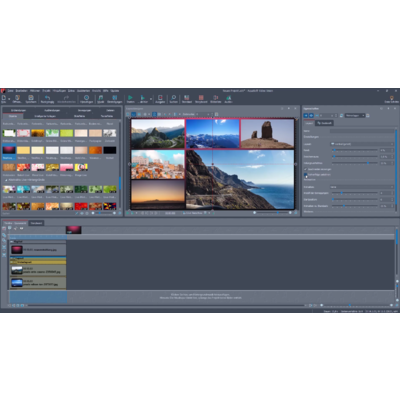
Task: Open the File menu in the menu bar
Action: [x=11, y=91]
